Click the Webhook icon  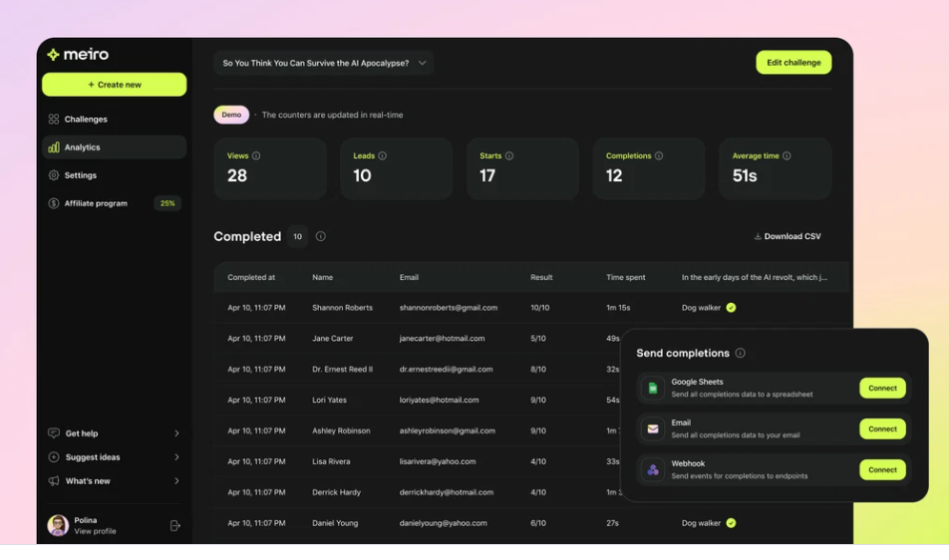(x=653, y=470)
